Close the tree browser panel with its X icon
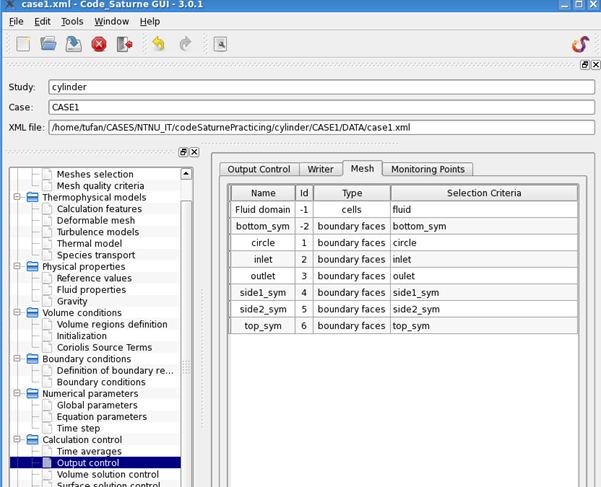601x487 pixels. tap(194, 152)
